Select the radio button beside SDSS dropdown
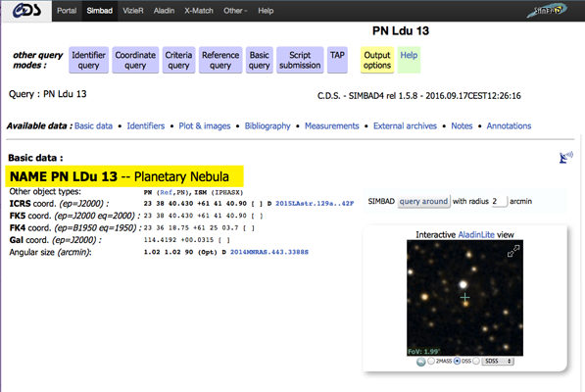This screenshot has width=585, height=392. pos(476,361)
